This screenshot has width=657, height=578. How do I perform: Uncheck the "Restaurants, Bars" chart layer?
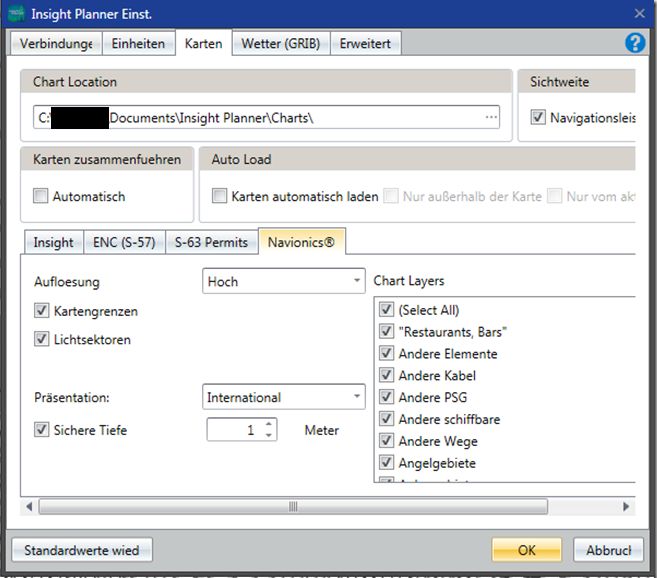click(386, 332)
